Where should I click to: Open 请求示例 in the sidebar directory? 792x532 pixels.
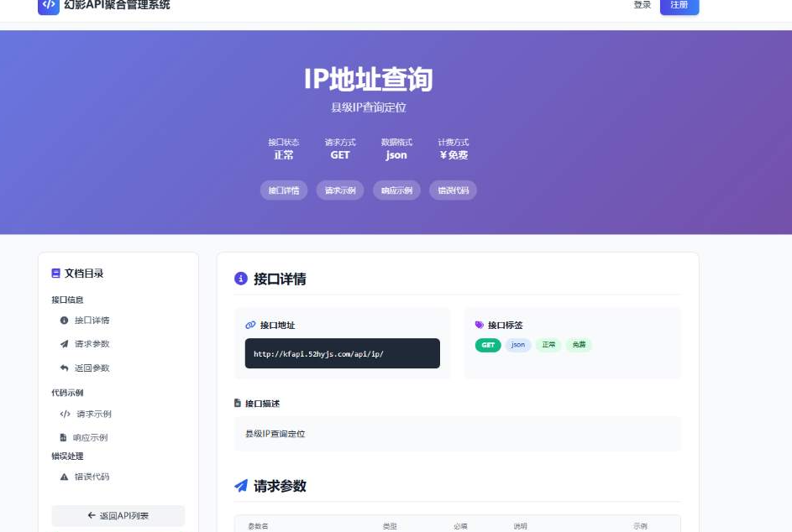93,414
